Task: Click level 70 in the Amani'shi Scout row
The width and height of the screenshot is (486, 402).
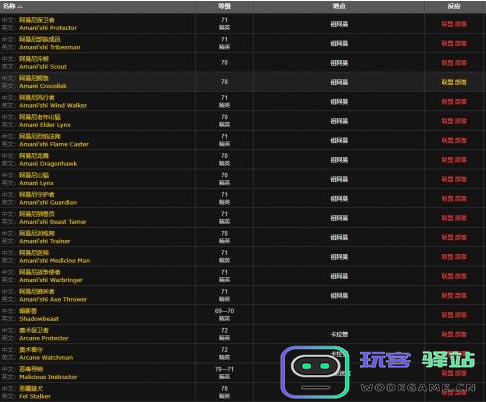Action: (224, 63)
